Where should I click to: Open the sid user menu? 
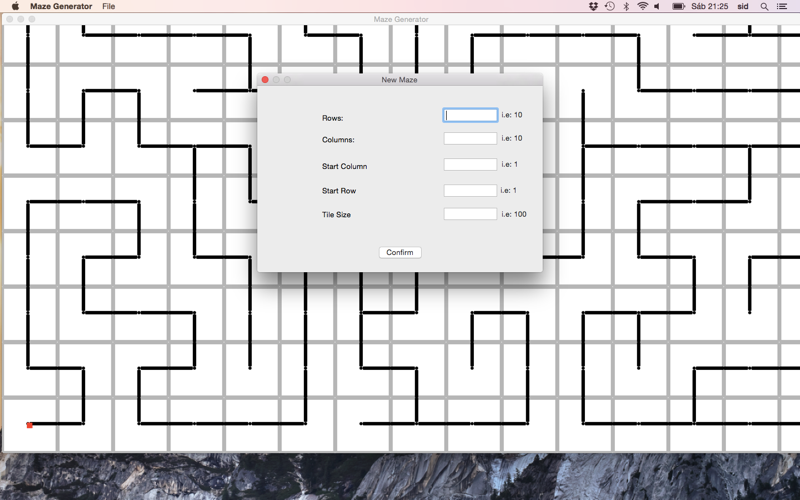(x=743, y=6)
